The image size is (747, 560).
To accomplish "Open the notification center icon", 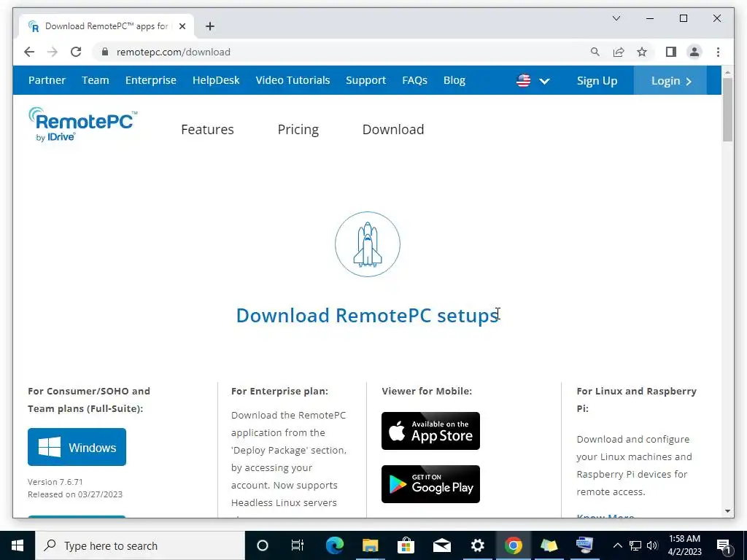I will [724, 546].
